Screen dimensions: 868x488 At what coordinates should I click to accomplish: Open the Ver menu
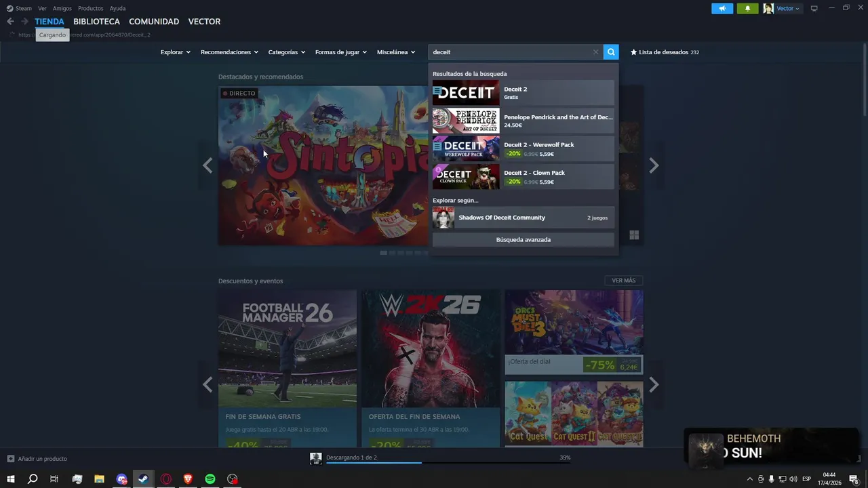click(42, 8)
